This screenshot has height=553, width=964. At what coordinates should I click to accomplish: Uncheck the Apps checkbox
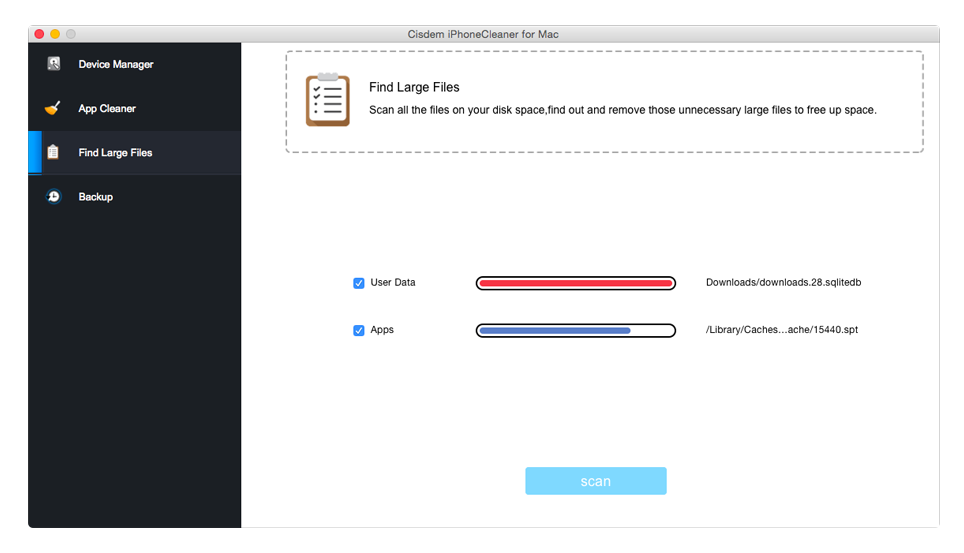[358, 330]
